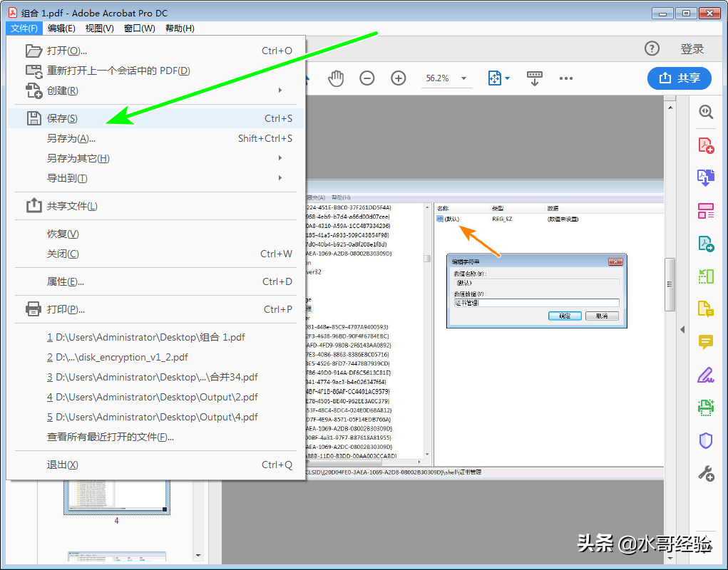Click the page 4 thumbnail

(117, 497)
